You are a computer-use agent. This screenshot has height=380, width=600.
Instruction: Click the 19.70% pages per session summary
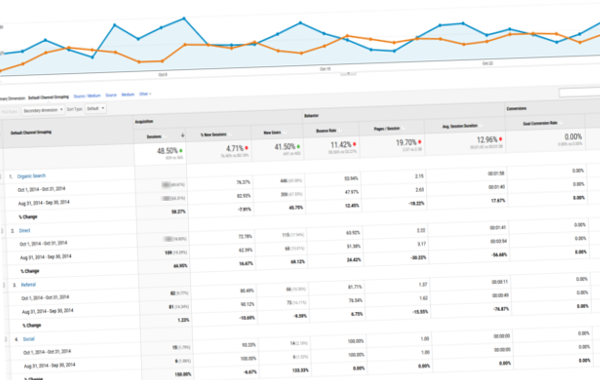pos(406,142)
